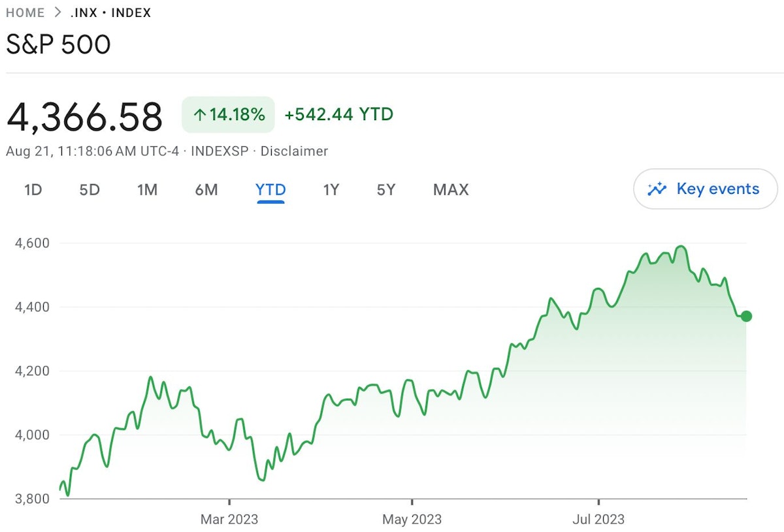784x532 pixels.
Task: Select the MAX time range
Action: (451, 190)
